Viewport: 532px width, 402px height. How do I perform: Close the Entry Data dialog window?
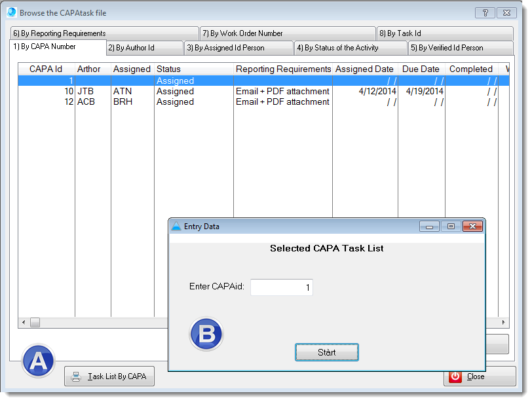pos(472,227)
